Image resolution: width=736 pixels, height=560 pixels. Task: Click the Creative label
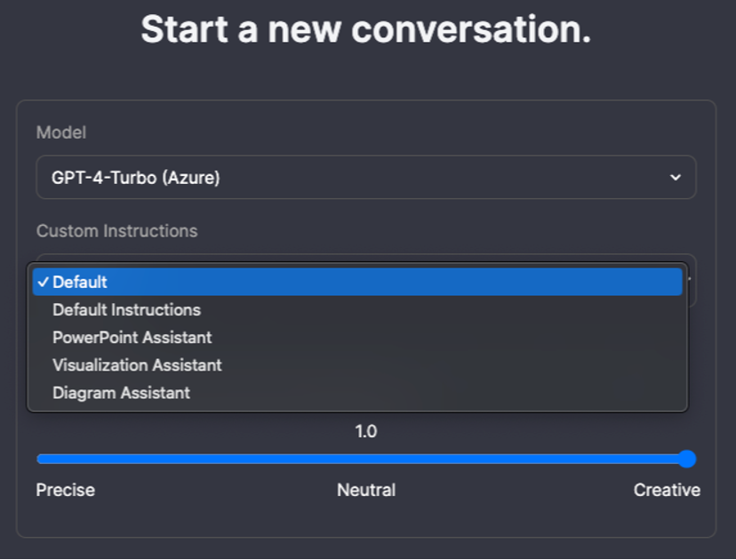click(x=667, y=490)
